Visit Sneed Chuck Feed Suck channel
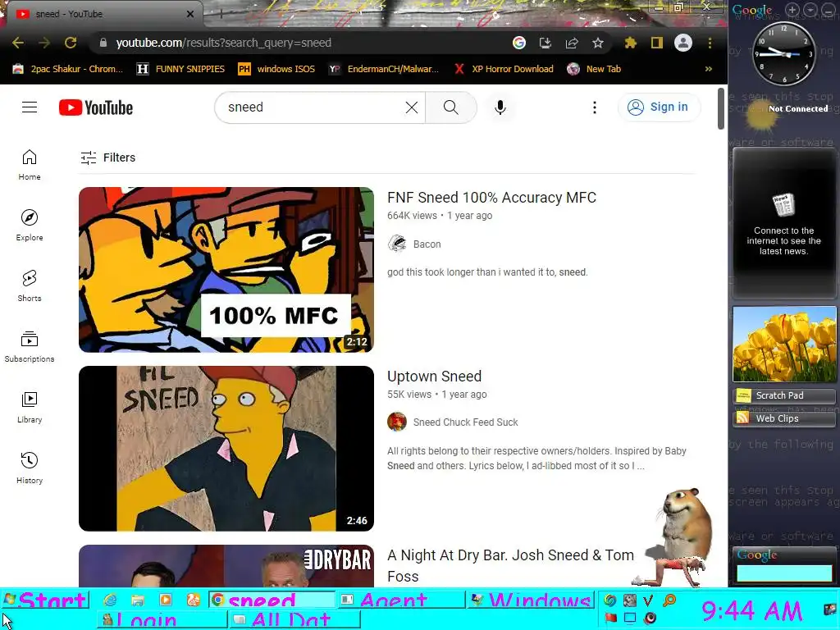840x630 pixels. pyautogui.click(x=466, y=422)
